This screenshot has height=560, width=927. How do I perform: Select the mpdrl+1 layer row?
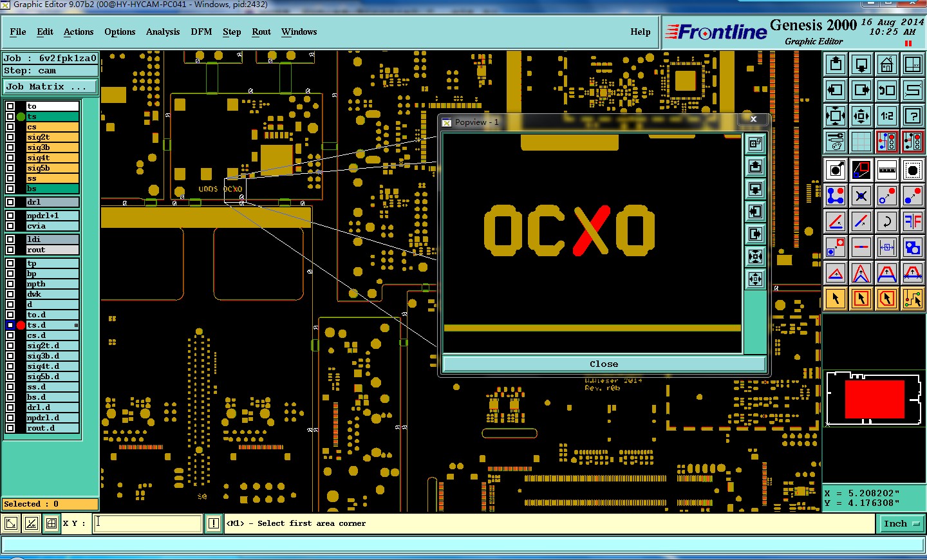coord(52,216)
